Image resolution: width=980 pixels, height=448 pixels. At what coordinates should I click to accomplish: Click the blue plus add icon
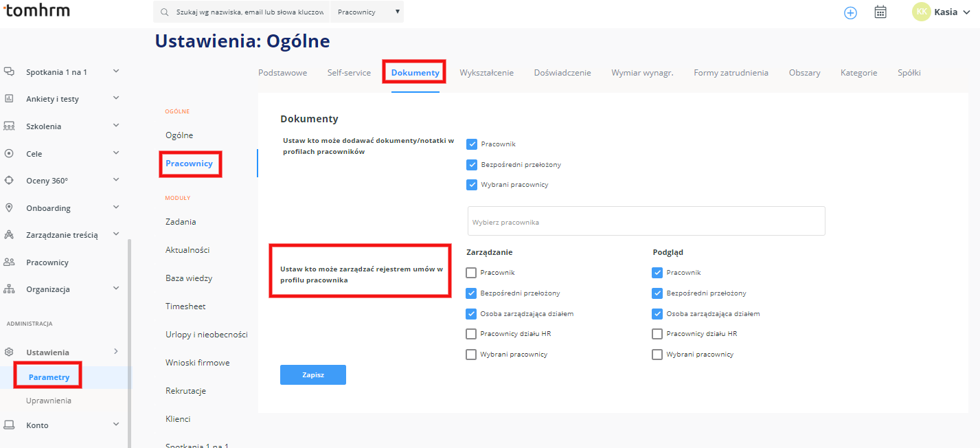(x=850, y=12)
